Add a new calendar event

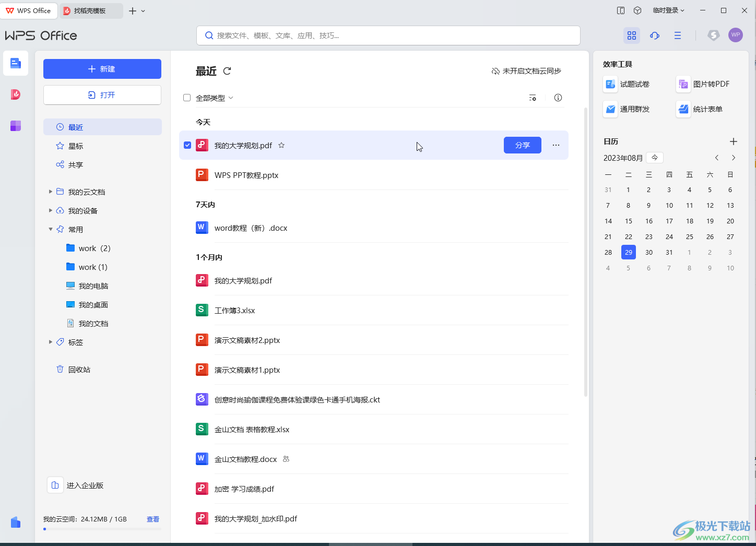click(734, 141)
